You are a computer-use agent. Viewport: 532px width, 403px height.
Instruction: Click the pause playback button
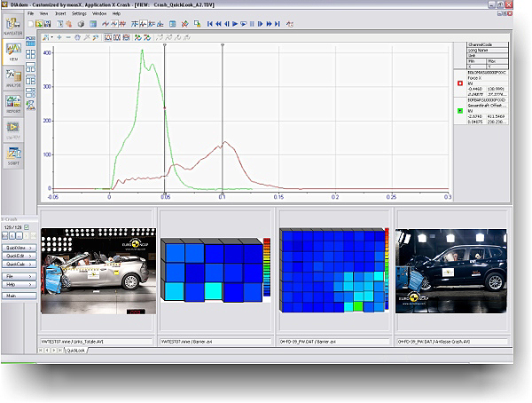pyautogui.click(x=252, y=24)
